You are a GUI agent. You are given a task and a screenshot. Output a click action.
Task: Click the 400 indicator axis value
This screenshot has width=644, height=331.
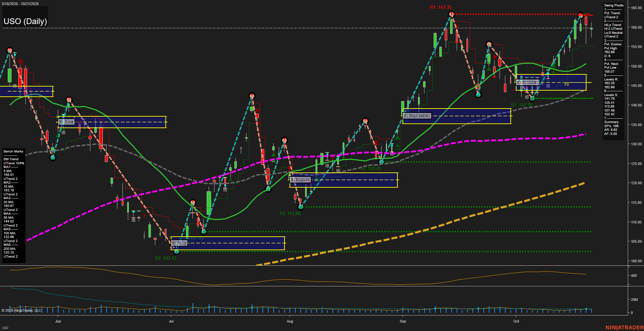(634, 276)
